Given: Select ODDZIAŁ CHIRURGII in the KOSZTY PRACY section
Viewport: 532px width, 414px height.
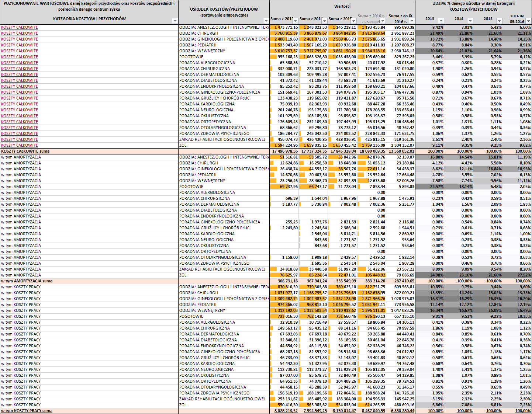Looking at the screenshot, I should tap(198, 293).
